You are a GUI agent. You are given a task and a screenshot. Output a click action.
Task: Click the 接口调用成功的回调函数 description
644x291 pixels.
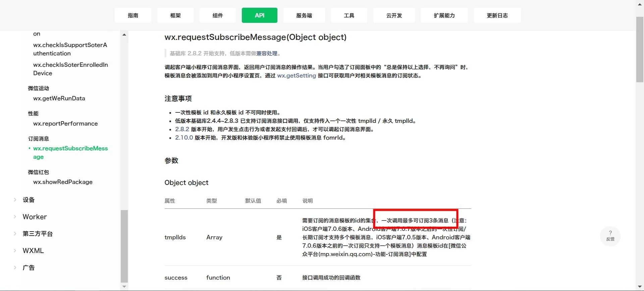point(331,278)
